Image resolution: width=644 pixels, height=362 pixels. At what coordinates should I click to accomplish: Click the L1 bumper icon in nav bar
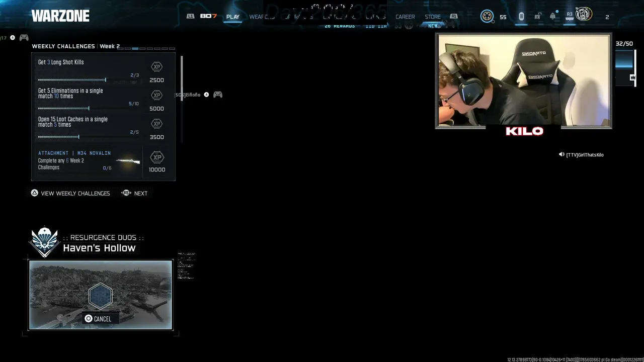[x=190, y=16]
